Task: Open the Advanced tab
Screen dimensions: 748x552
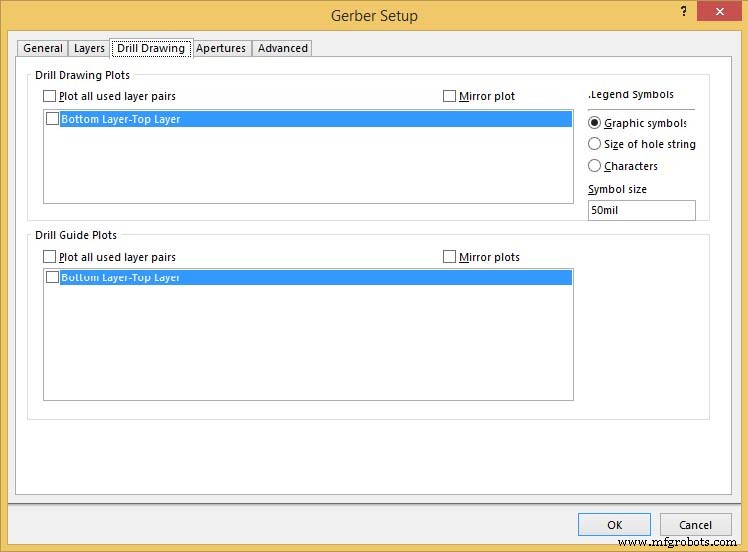Action: [x=282, y=48]
